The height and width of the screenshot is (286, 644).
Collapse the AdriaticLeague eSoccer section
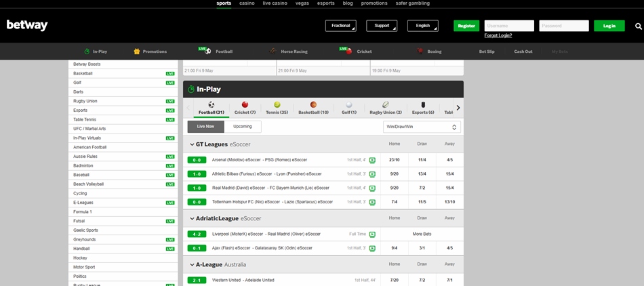(192, 219)
